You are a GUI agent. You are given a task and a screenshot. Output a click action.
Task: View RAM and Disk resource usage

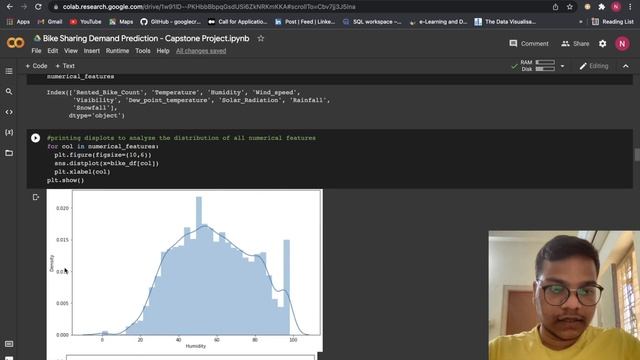tap(537, 66)
